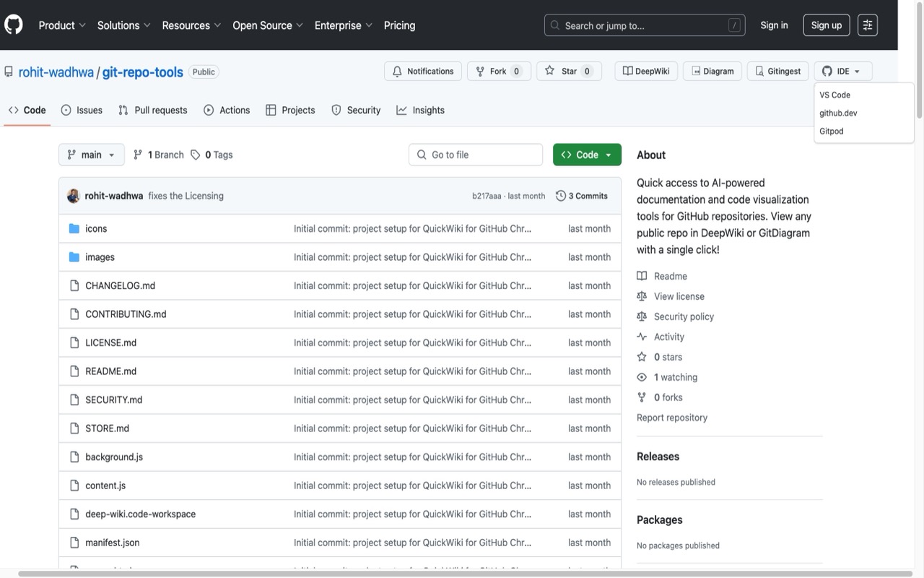This screenshot has height=578, width=924.
Task: Open the settings sliders button in header
Action: click(868, 25)
